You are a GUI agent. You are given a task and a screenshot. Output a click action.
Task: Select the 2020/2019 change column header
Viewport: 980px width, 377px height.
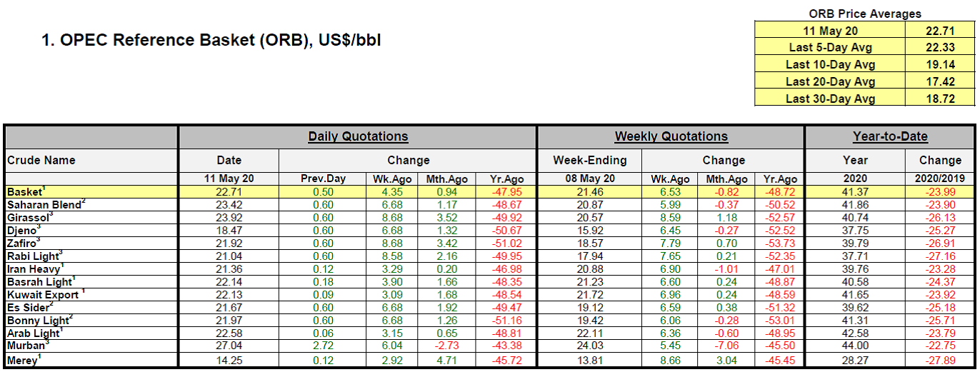(x=940, y=179)
